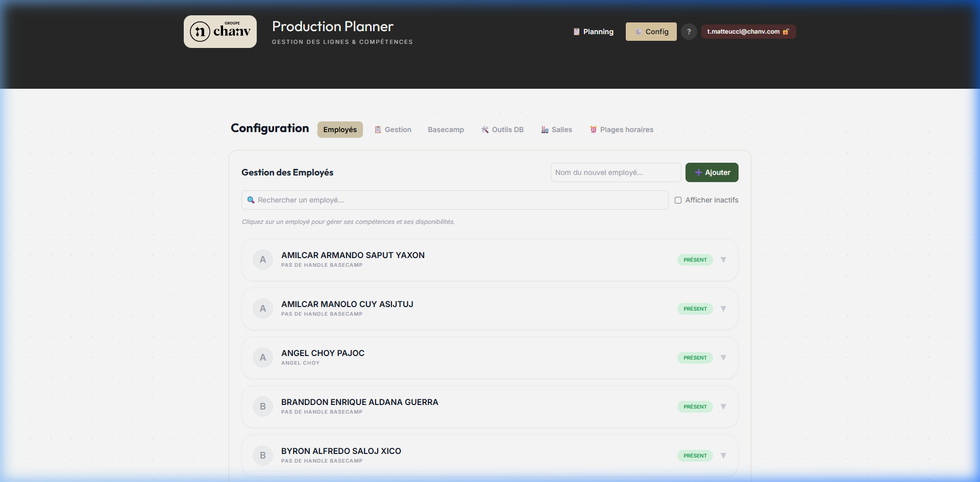Click the Groupe Chanv logo
This screenshot has height=482, width=980.
tap(220, 32)
